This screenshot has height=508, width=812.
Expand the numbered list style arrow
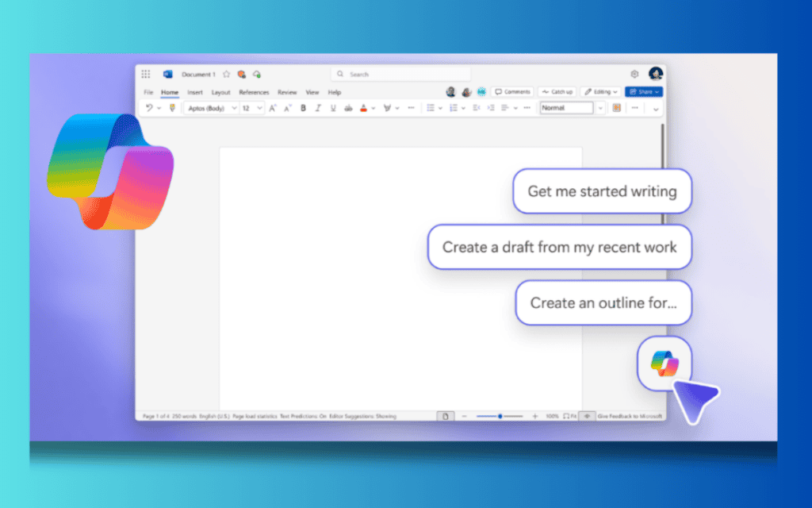point(463,108)
